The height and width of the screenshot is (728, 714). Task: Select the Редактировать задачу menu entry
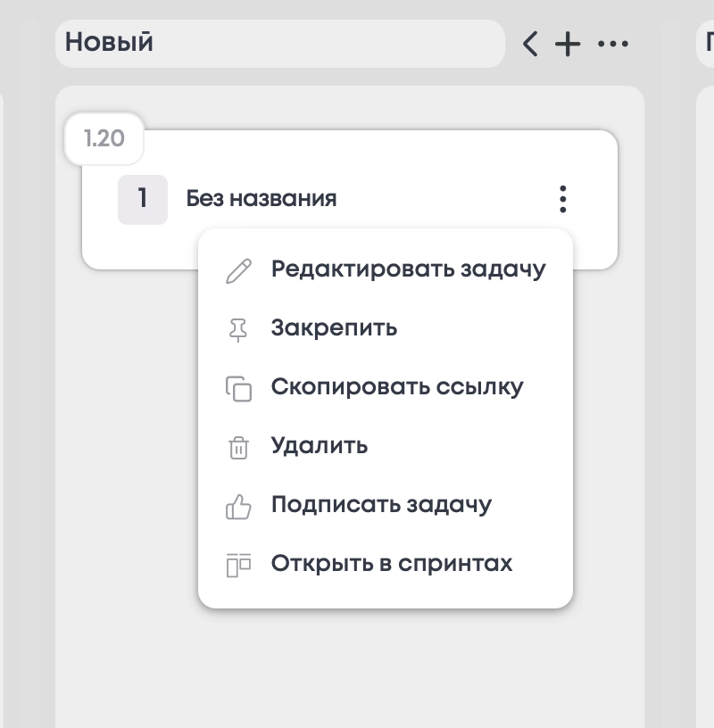click(x=408, y=269)
